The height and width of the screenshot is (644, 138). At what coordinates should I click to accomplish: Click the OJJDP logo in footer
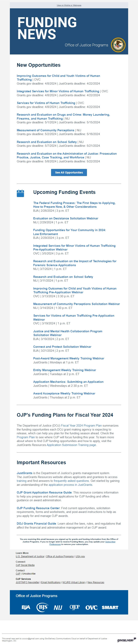(x=75, y=607)
